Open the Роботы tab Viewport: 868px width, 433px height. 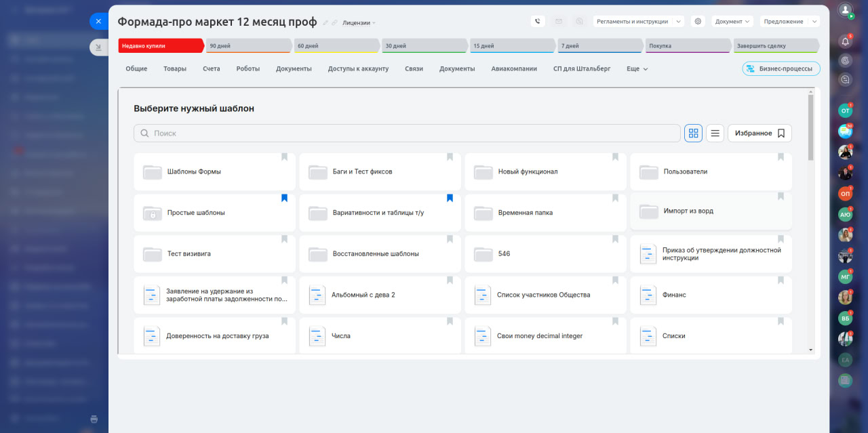(248, 69)
